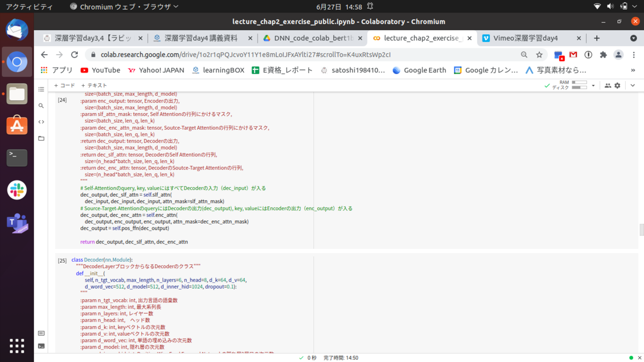Expand the RAM and disk runtime dropdown

[x=593, y=85]
